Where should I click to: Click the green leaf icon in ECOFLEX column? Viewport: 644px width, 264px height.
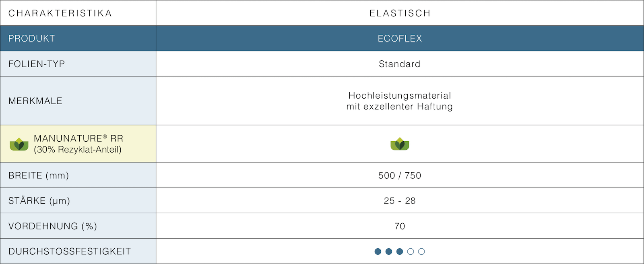tap(400, 144)
